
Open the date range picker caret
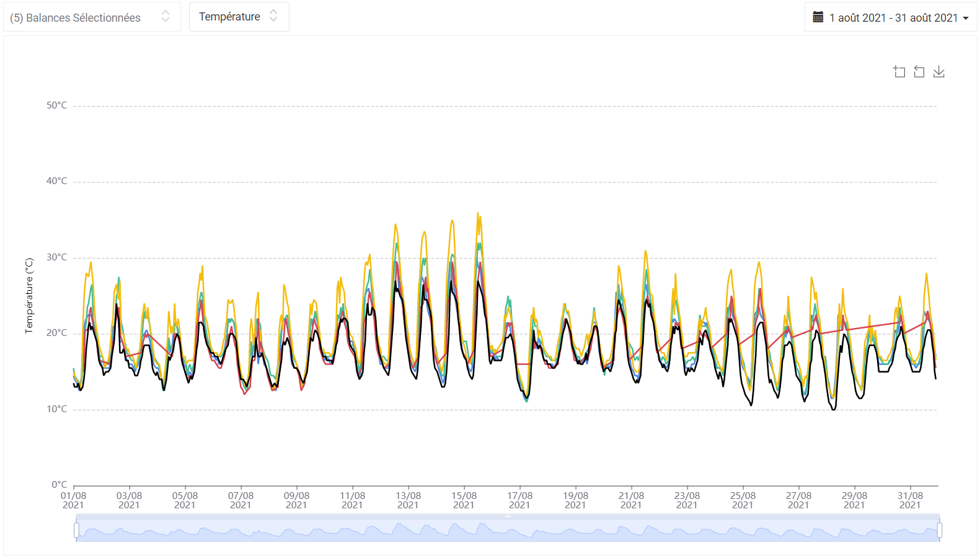966,19
